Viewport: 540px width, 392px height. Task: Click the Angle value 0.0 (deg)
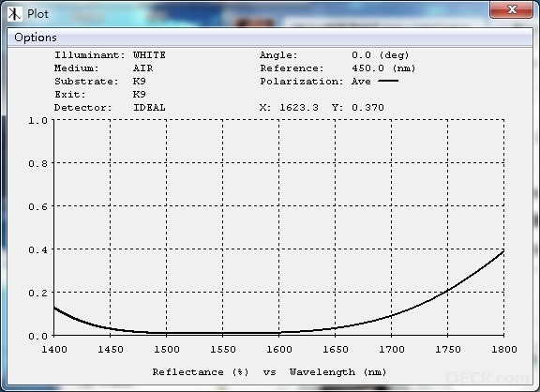click(x=381, y=55)
